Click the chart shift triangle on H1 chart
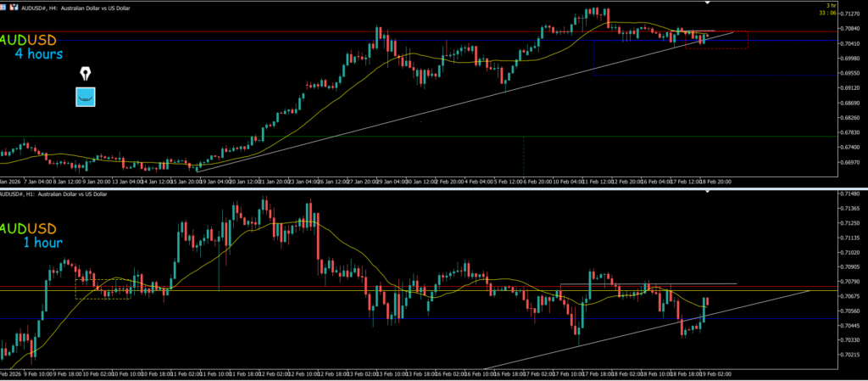The image size is (868, 381). click(x=707, y=192)
